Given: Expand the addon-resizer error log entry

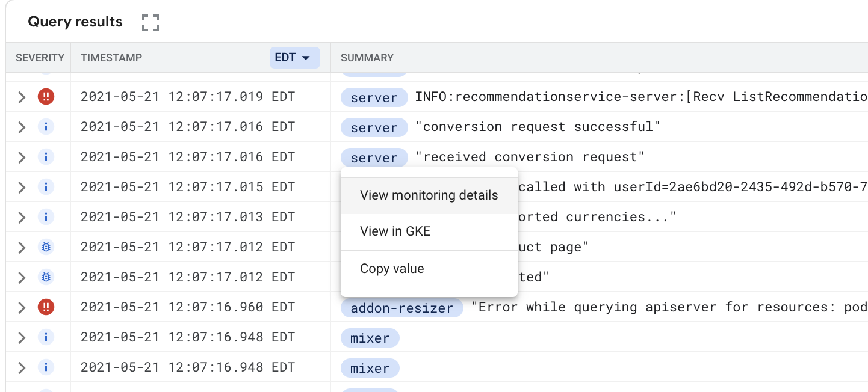Looking at the screenshot, I should (21, 307).
